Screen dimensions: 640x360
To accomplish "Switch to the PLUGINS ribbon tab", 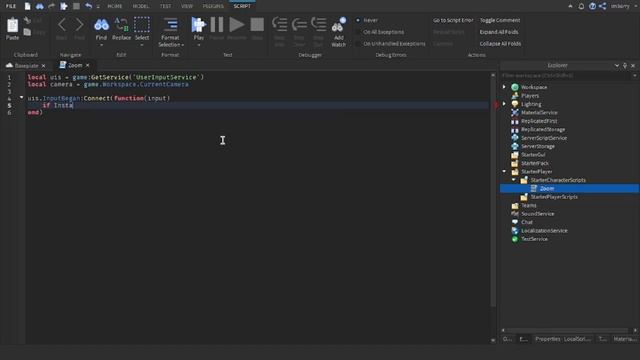I will [213, 6].
